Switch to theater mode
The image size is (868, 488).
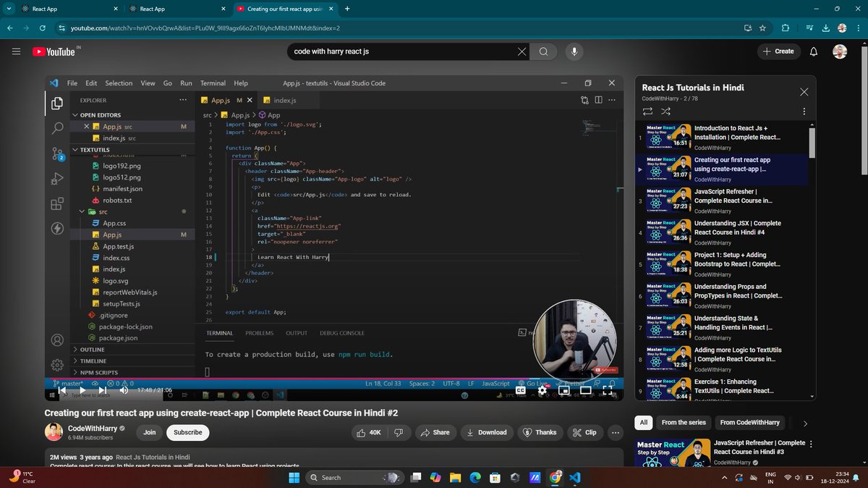tap(585, 390)
